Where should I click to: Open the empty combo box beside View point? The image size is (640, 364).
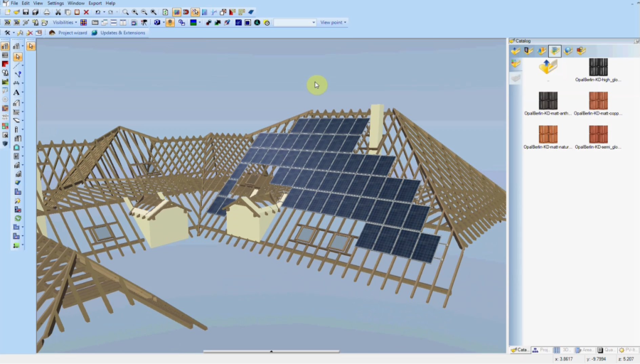(x=295, y=23)
